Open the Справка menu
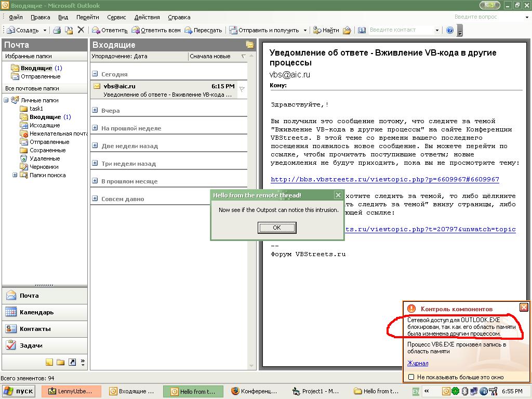 179,17
